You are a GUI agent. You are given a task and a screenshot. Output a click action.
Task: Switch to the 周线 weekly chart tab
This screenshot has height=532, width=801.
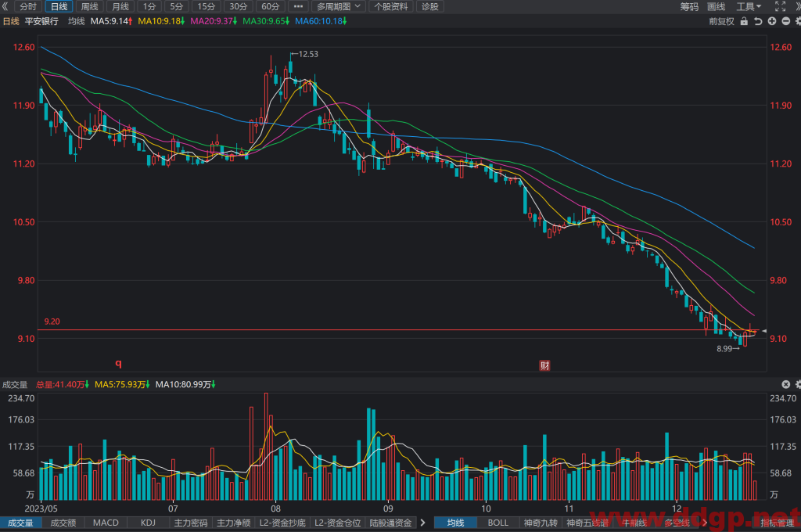[x=89, y=6]
